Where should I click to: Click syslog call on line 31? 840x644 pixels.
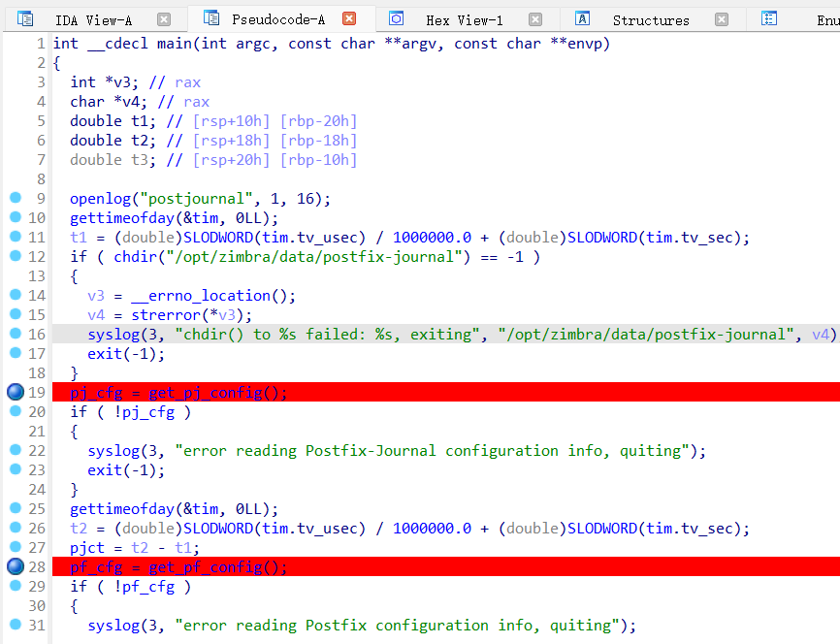tap(113, 626)
